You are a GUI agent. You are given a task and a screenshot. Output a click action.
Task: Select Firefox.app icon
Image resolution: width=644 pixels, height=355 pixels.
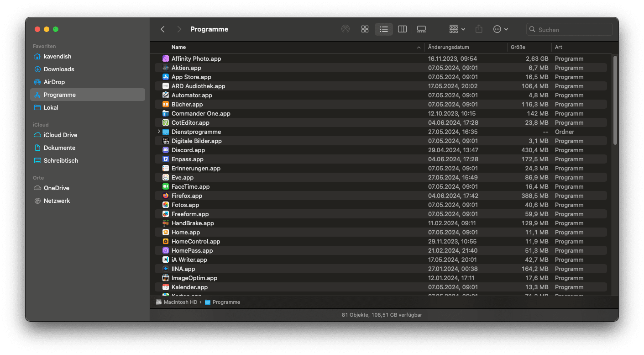tap(166, 196)
